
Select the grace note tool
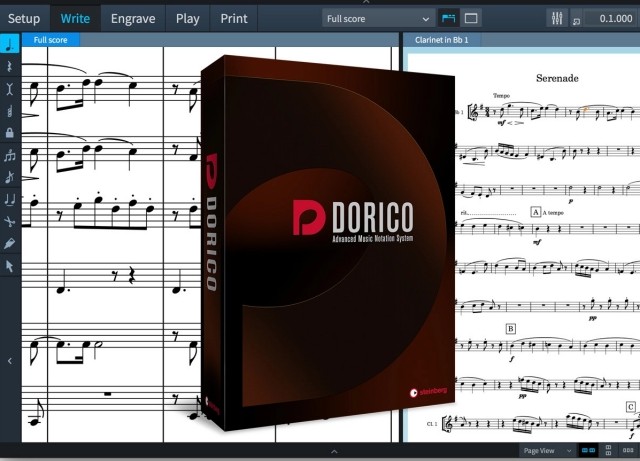pyautogui.click(x=10, y=177)
